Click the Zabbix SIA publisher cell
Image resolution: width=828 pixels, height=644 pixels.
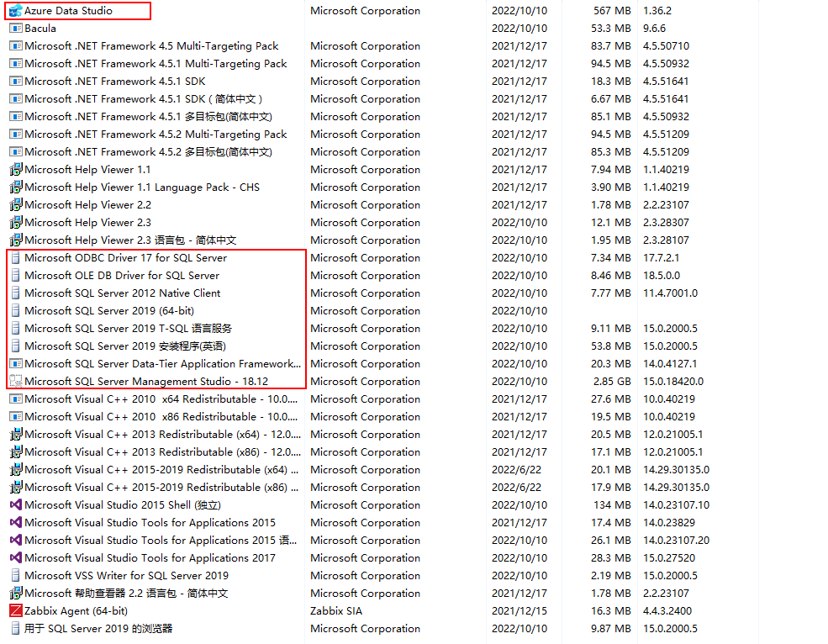336,610
